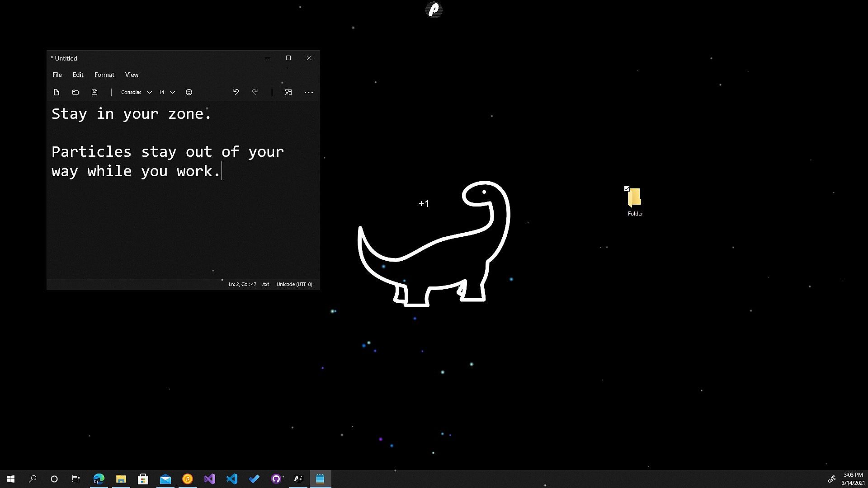
Task: Open the View menu
Action: (132, 75)
